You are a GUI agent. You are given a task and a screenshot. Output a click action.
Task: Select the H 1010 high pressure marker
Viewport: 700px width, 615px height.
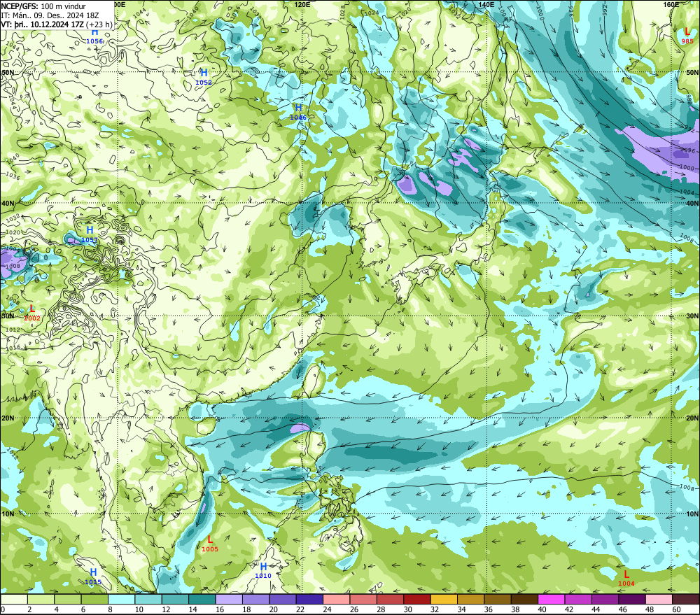[263, 570]
